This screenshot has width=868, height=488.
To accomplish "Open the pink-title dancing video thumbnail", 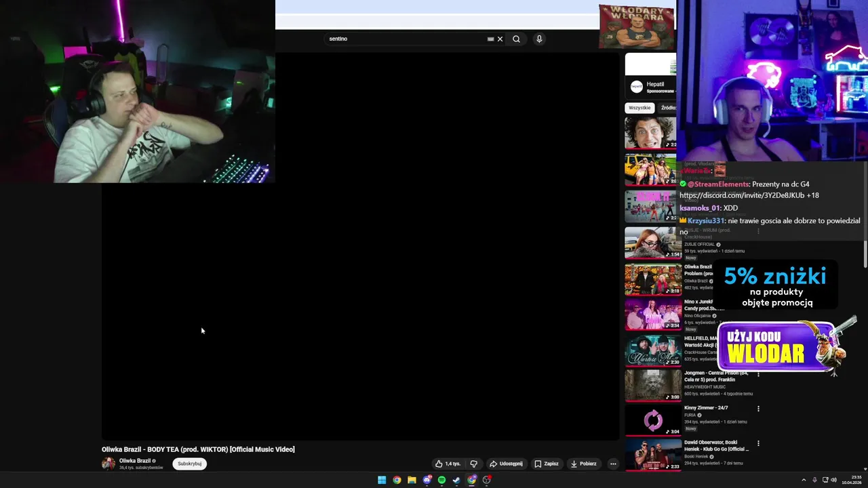I will click(x=650, y=206).
